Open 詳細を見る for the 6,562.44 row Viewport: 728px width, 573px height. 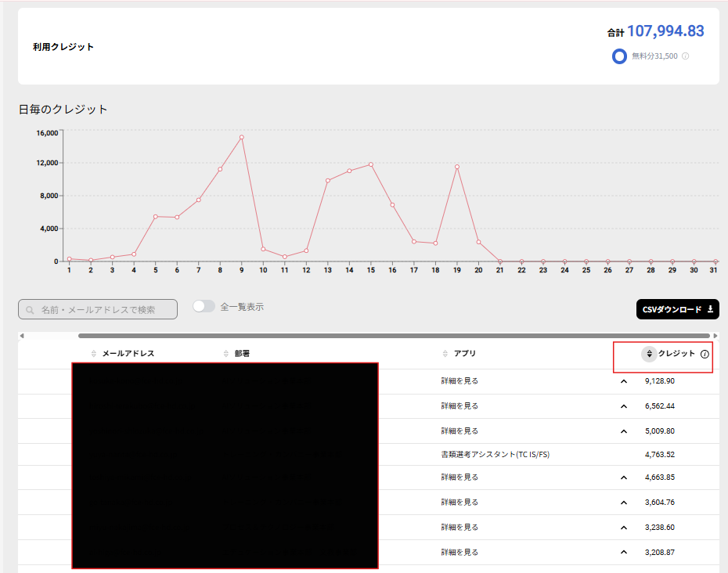pos(460,406)
